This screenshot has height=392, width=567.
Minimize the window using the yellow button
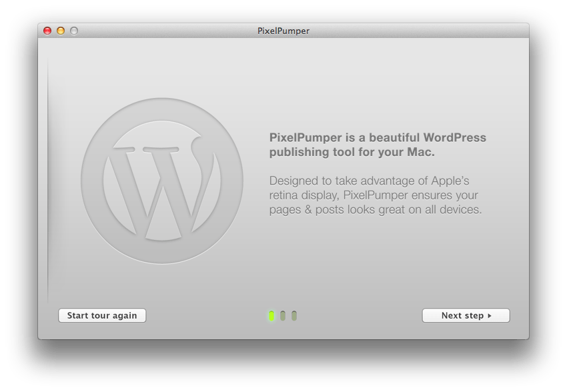tap(61, 31)
